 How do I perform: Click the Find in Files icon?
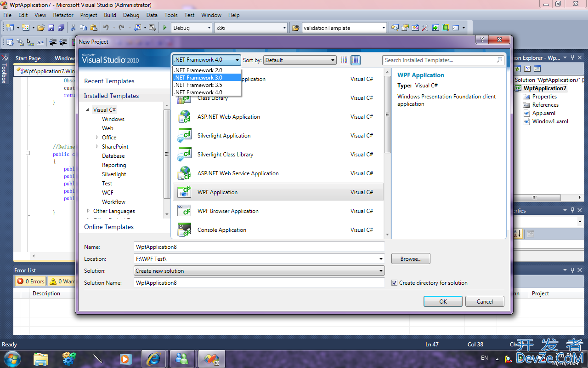(295, 28)
